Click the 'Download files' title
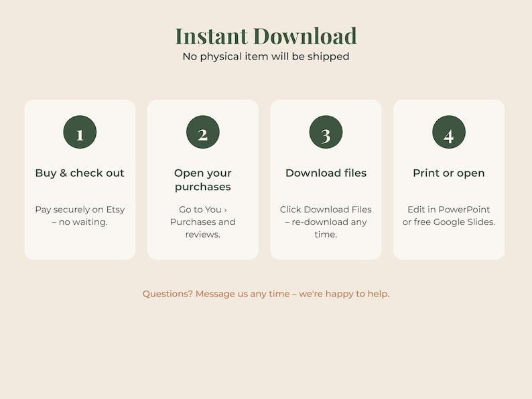Image resolution: width=532 pixels, height=399 pixels. [326, 173]
